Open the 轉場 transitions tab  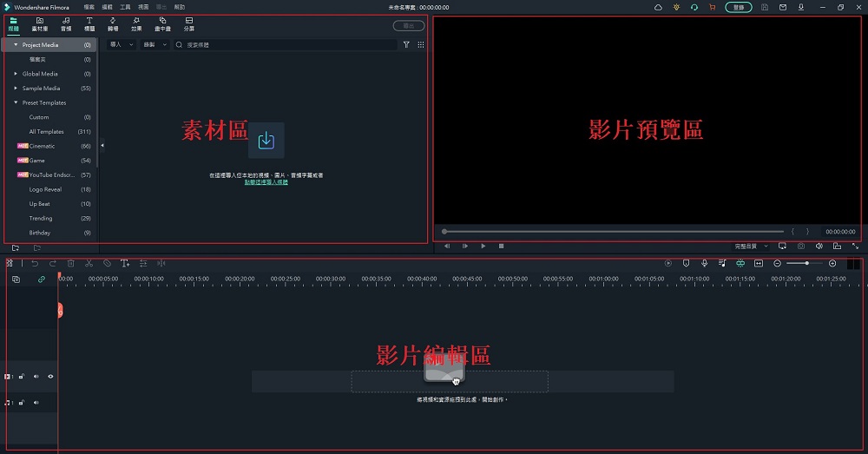coord(113,23)
